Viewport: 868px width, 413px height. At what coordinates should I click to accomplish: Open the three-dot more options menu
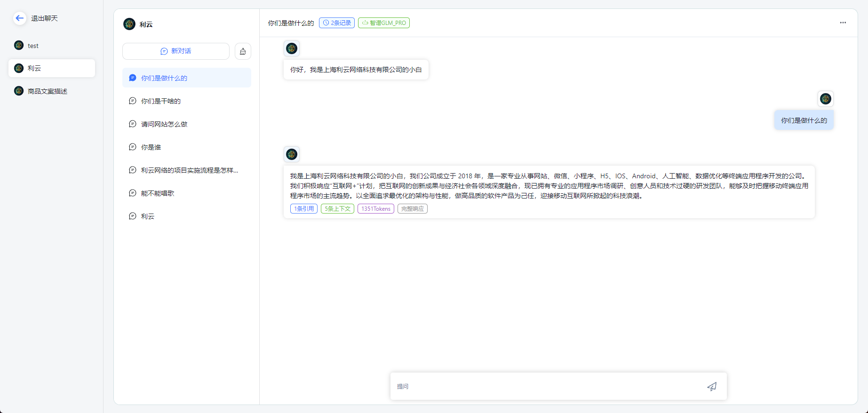click(843, 23)
